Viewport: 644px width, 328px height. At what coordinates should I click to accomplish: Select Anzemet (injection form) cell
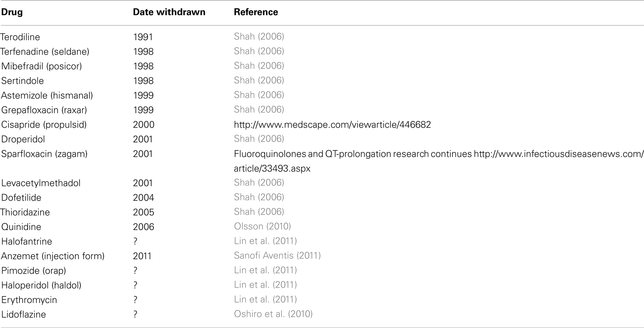coord(53,256)
